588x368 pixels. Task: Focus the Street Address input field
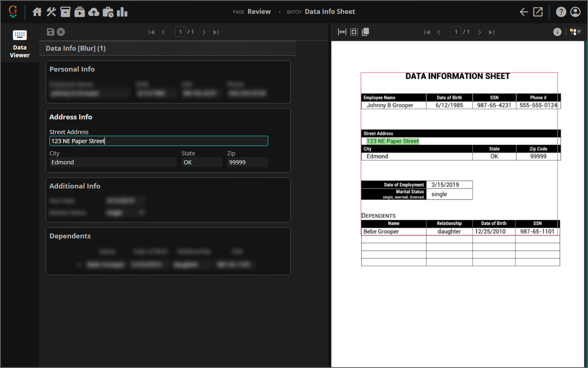(159, 141)
